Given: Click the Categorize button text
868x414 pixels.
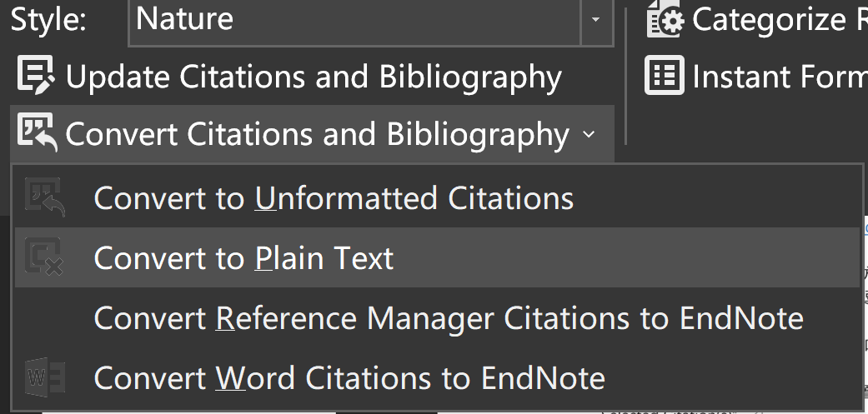Looking at the screenshot, I should [x=780, y=20].
